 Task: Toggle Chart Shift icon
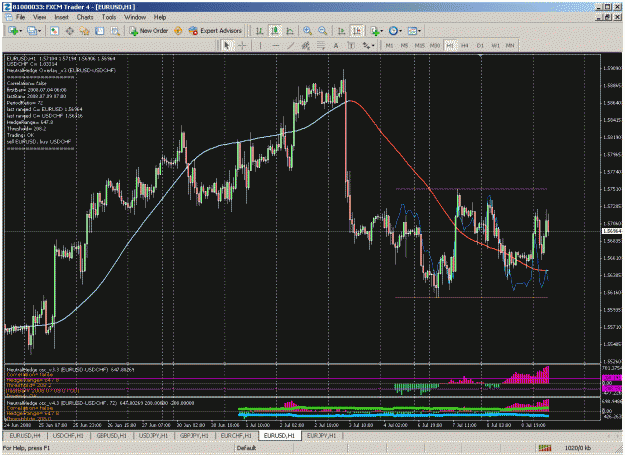tap(357, 31)
